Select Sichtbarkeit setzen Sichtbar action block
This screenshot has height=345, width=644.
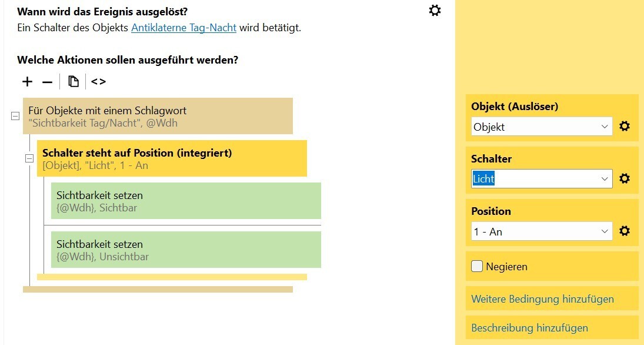pos(186,201)
